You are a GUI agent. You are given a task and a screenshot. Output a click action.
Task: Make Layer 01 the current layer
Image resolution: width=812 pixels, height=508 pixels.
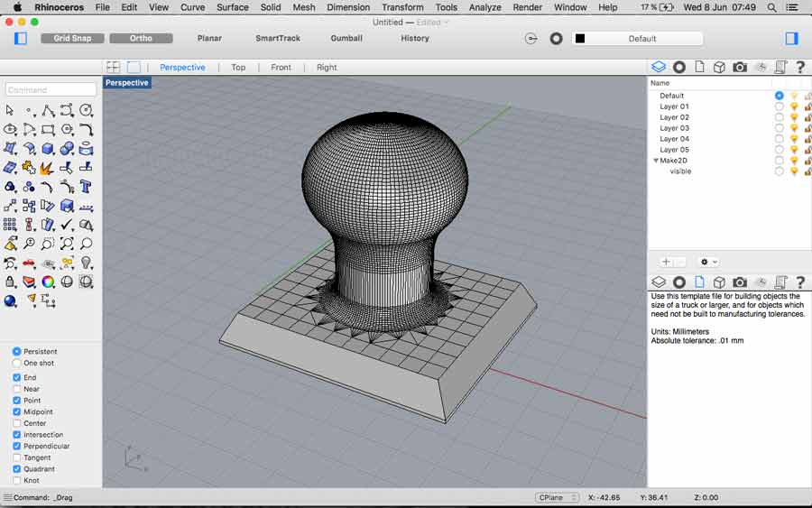pyautogui.click(x=779, y=106)
